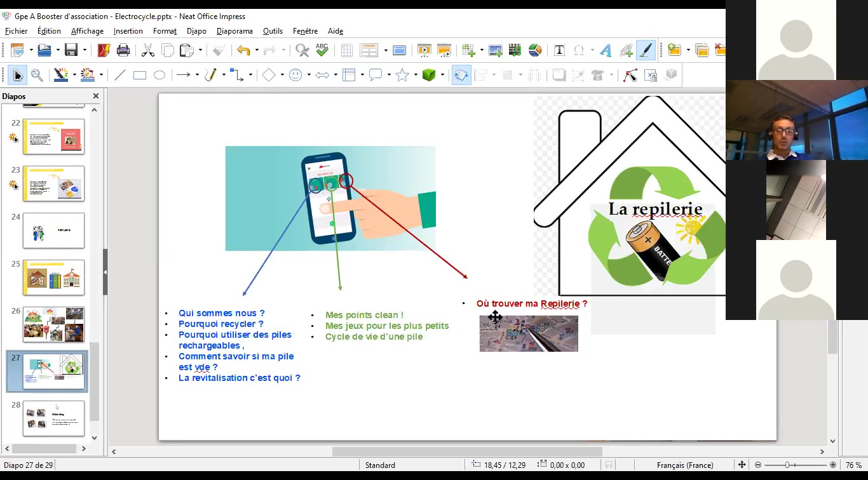Click the Français (France) language field

click(684, 465)
